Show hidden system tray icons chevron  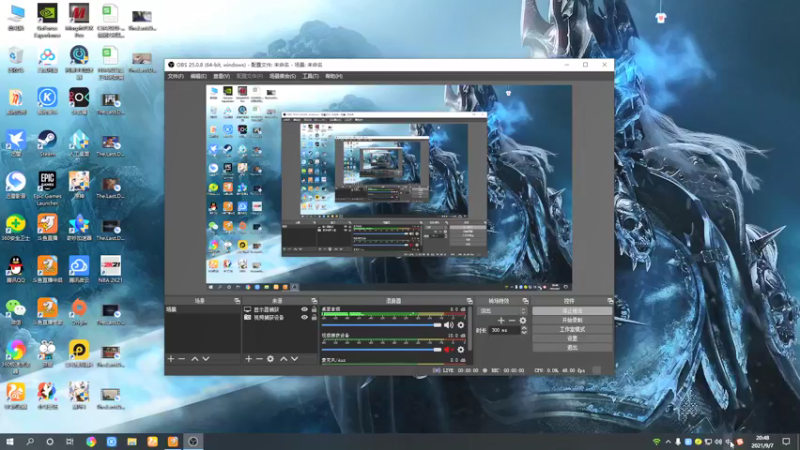pos(667,442)
